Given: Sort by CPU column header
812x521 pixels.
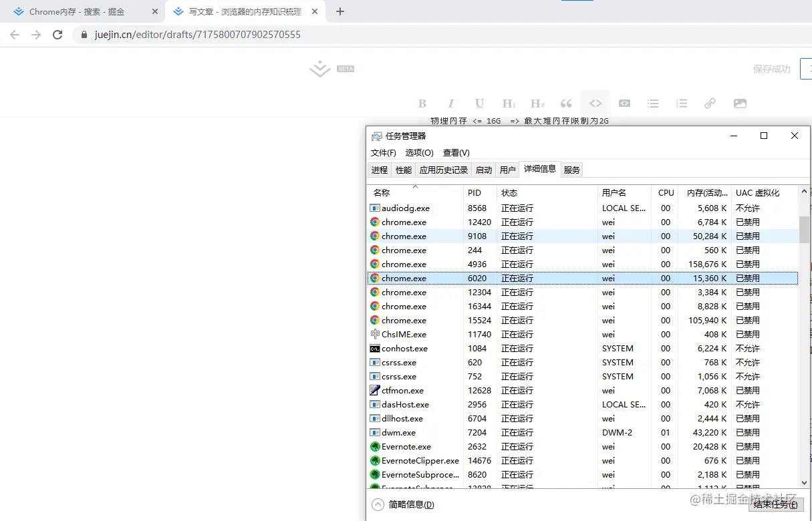Looking at the screenshot, I should [665, 192].
